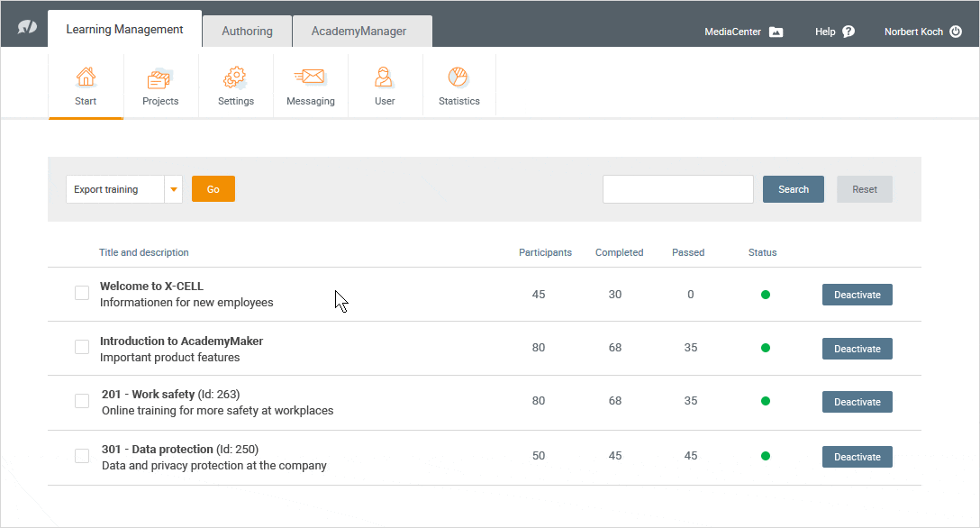Image resolution: width=980 pixels, height=528 pixels.
Task: Open the Messaging envelope icon
Action: click(x=310, y=77)
